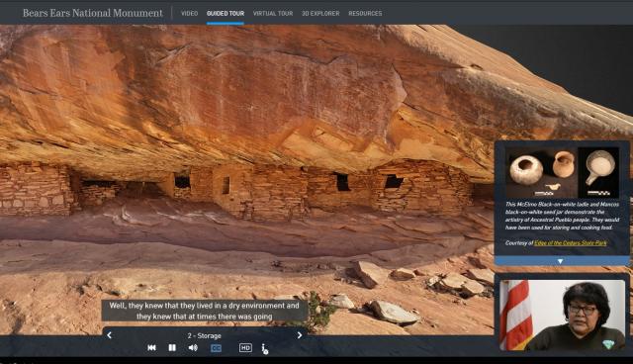Toggle HD video quality
This screenshot has width=633, height=364.
[245, 347]
